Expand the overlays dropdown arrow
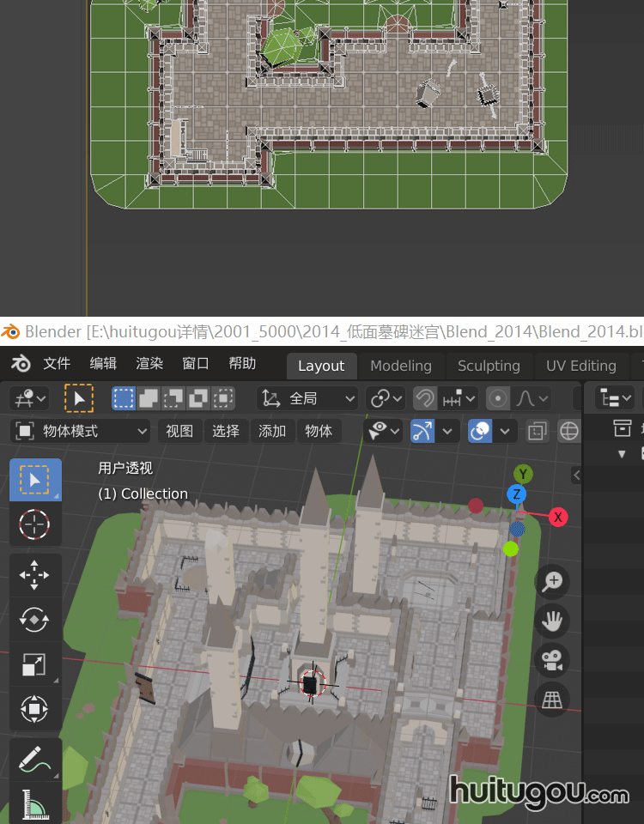Viewport: 644px width, 824px height. pyautogui.click(x=504, y=431)
